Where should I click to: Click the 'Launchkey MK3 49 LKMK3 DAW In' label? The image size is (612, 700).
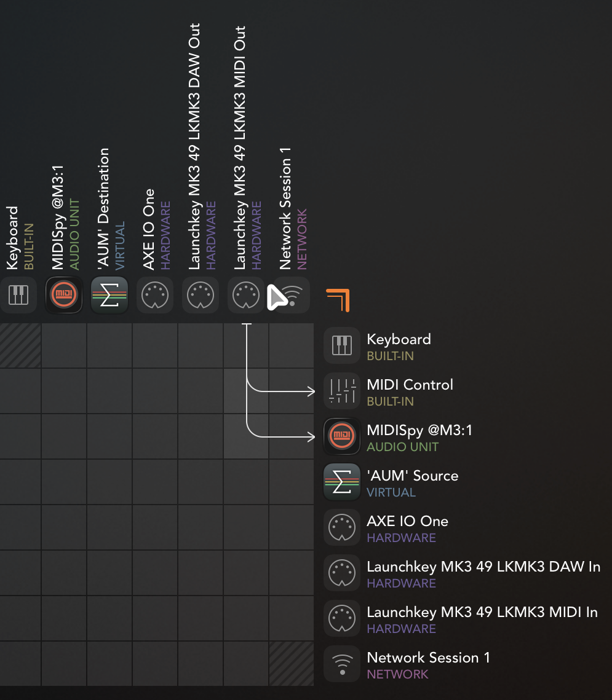click(483, 567)
